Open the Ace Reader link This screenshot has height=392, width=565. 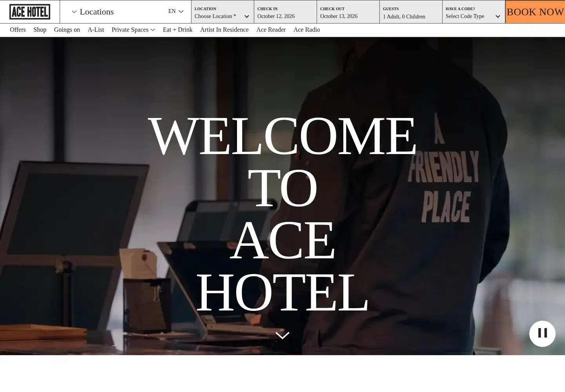coord(271,30)
